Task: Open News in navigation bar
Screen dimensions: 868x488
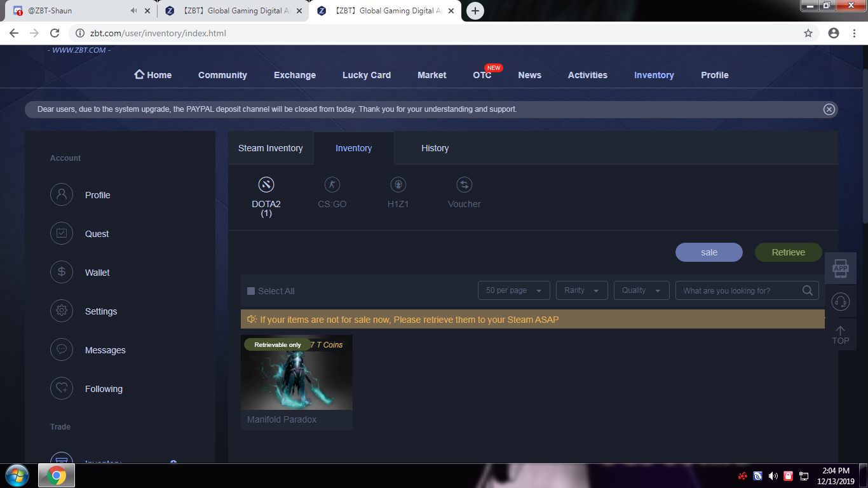Action: (x=530, y=75)
